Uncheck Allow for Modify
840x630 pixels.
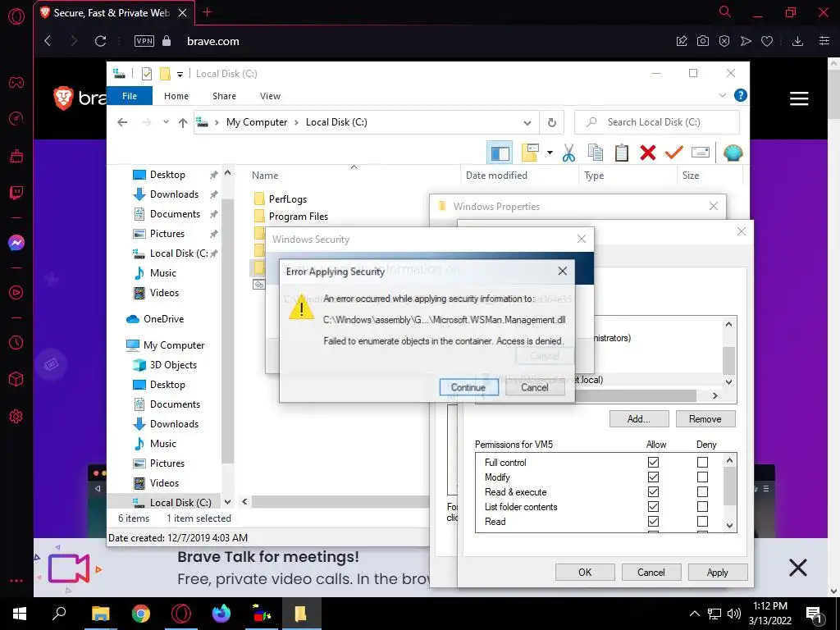653,477
